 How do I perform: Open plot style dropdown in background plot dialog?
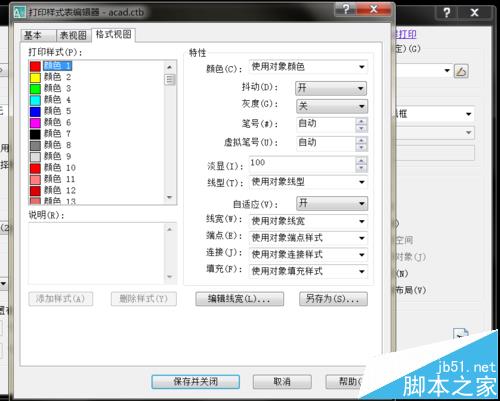tap(447, 71)
